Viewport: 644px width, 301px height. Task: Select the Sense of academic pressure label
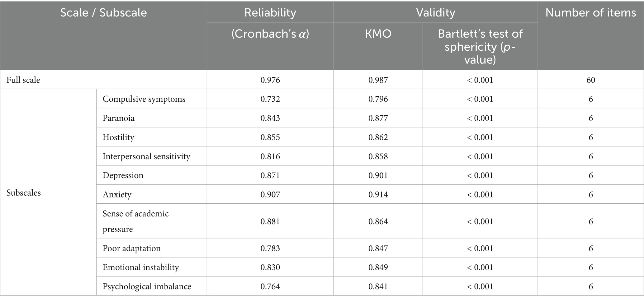136,221
